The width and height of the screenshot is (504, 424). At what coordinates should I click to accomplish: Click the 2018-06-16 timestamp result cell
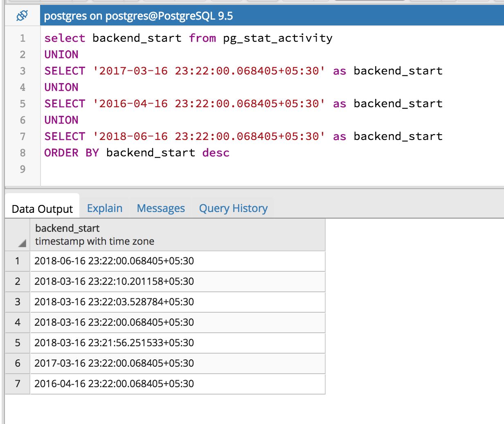tap(114, 261)
